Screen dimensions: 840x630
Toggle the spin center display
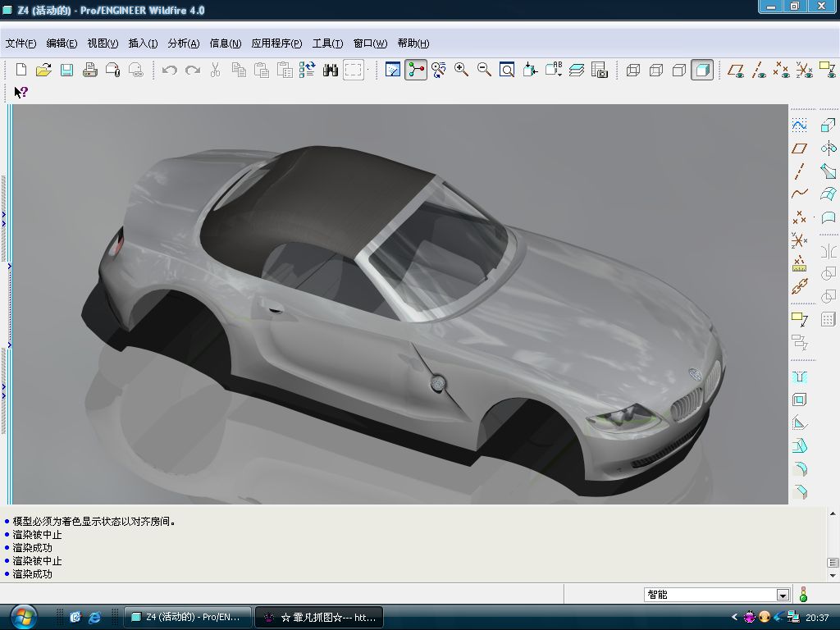click(416, 70)
